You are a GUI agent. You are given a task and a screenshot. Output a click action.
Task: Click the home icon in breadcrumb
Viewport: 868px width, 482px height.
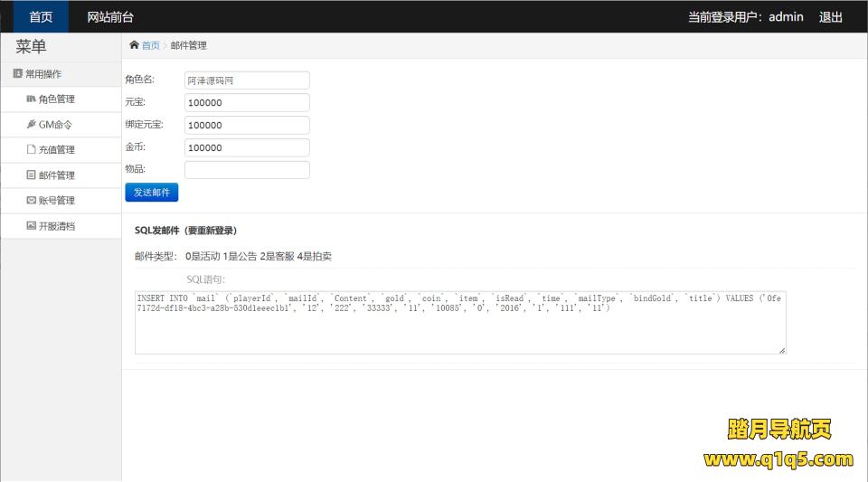[135, 45]
